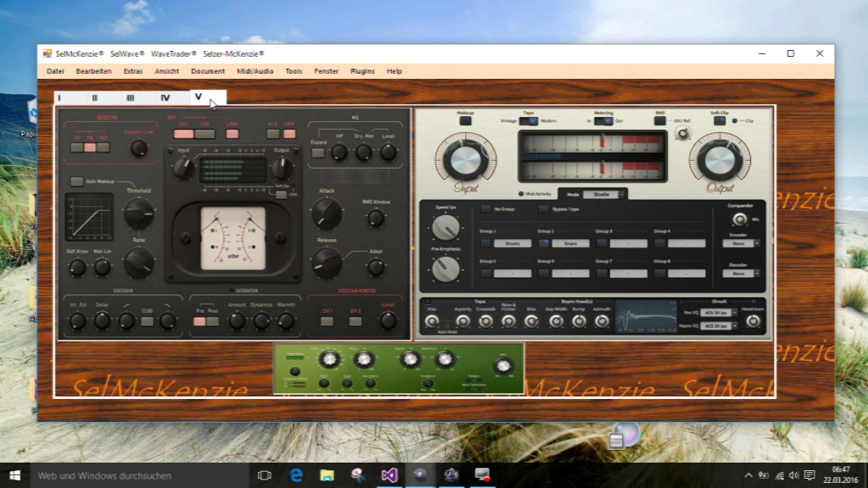Viewport: 868px width, 488px height.
Task: Click the Group 1 Drums name field
Action: (x=513, y=243)
